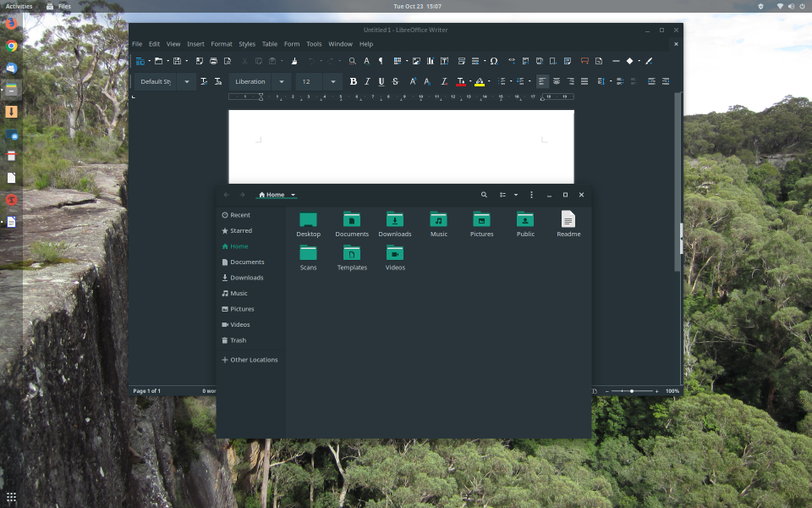Expand the paragraph style dropdown
Screen dimensions: 812x508
coord(186,82)
